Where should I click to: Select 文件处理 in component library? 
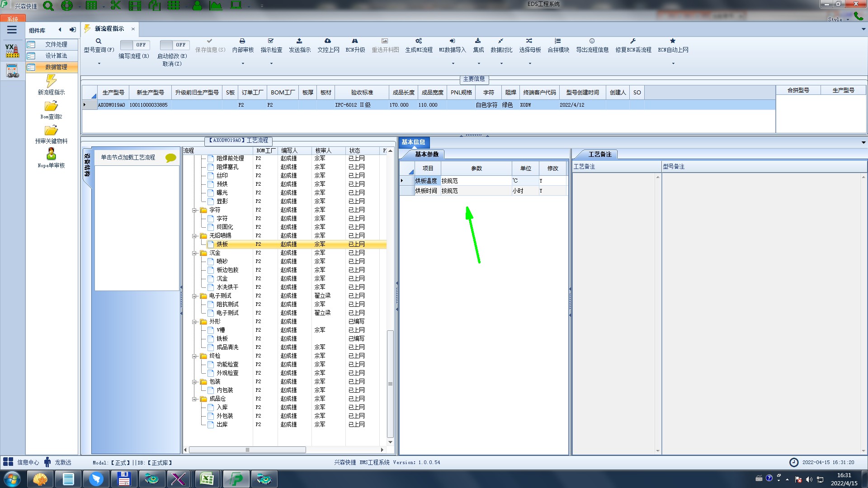pyautogui.click(x=52, y=44)
